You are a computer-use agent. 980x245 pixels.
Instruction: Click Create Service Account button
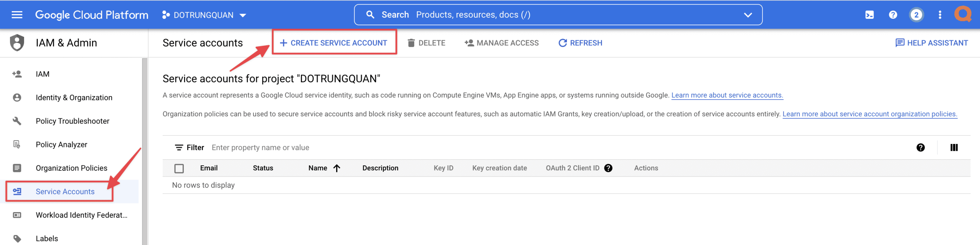point(334,43)
